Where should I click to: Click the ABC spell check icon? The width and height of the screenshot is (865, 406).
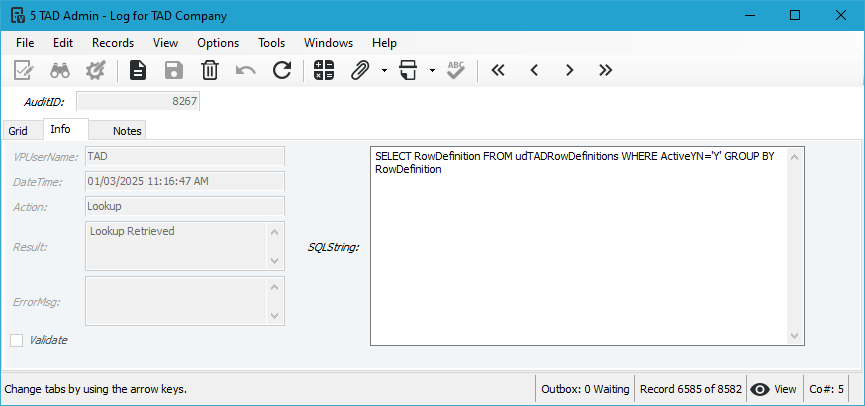coord(456,71)
